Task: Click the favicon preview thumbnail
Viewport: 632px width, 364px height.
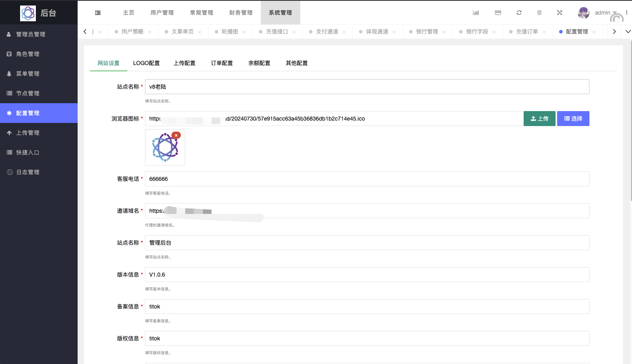Action: pyautogui.click(x=165, y=148)
